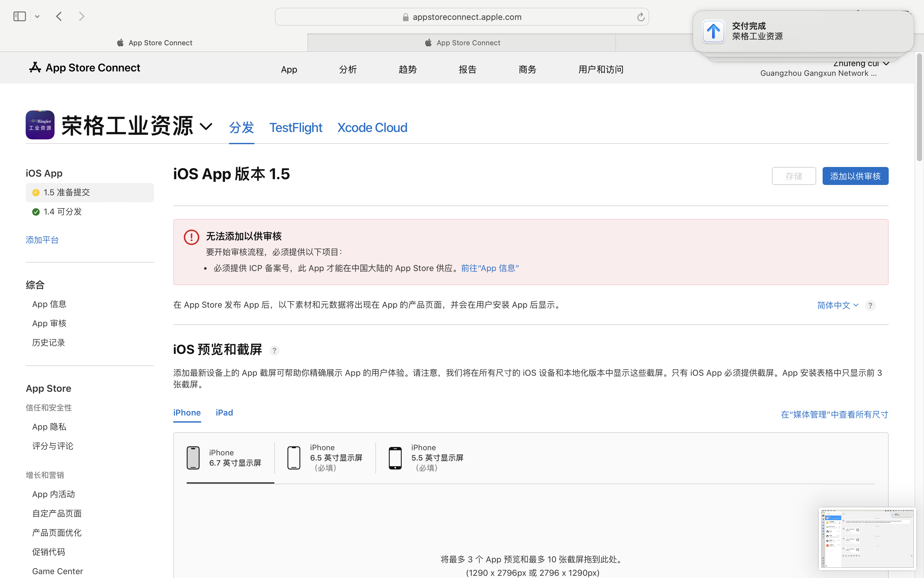Select the Xcode Cloud tab
924x578 pixels.
(x=372, y=128)
